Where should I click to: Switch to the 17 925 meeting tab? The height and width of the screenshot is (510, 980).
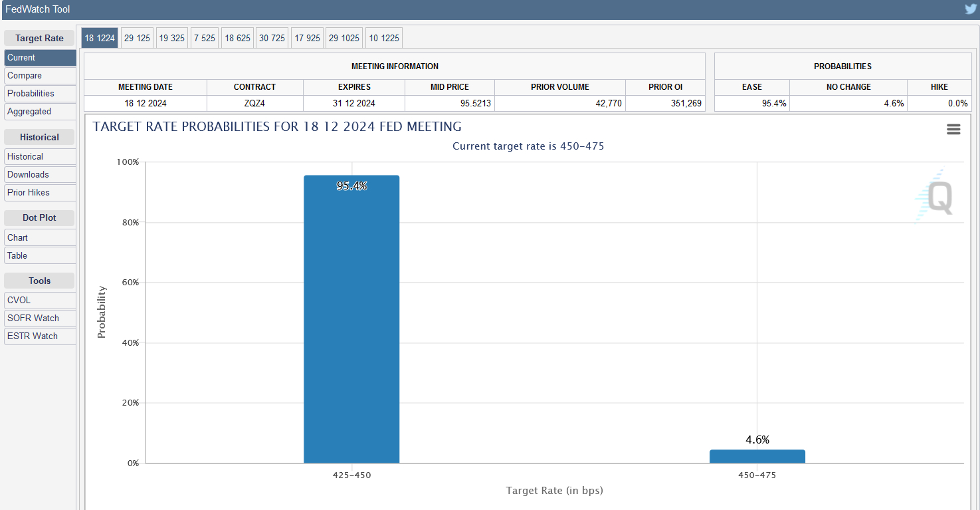[x=307, y=38]
